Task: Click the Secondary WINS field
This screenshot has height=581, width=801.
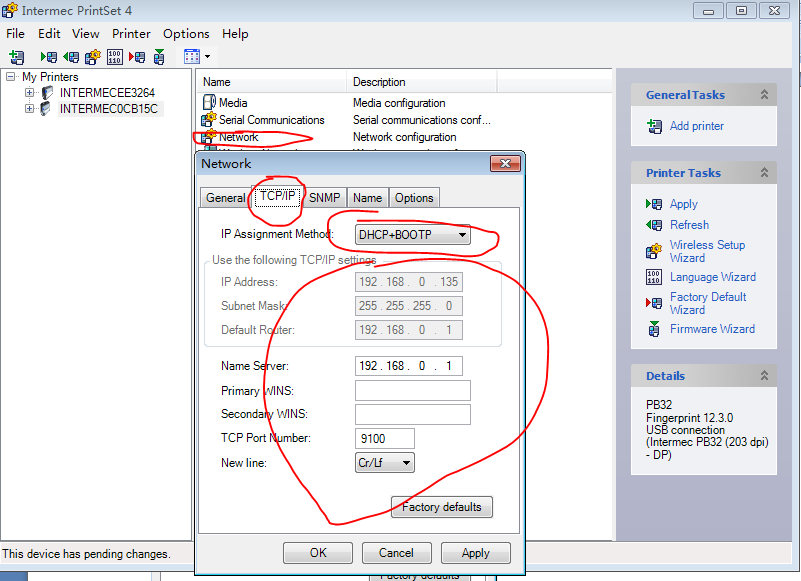Action: coord(413,414)
